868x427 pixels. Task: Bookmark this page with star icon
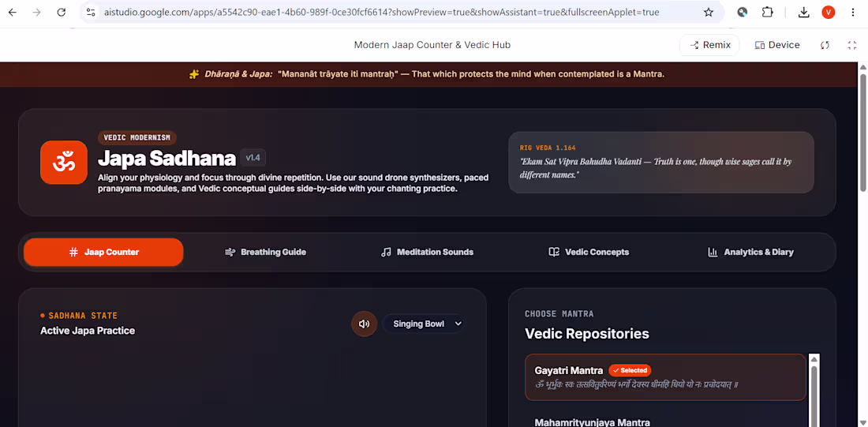tap(708, 12)
